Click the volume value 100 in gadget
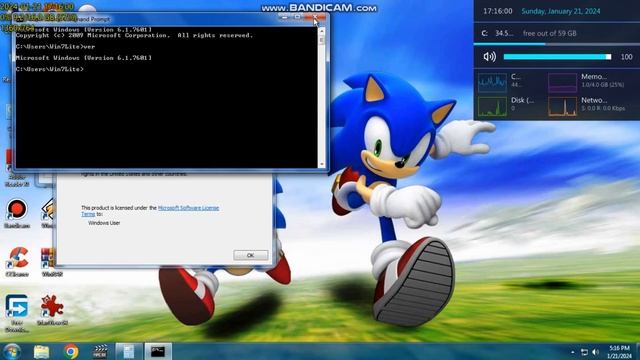Viewport: 640px width, 360px height. point(626,57)
